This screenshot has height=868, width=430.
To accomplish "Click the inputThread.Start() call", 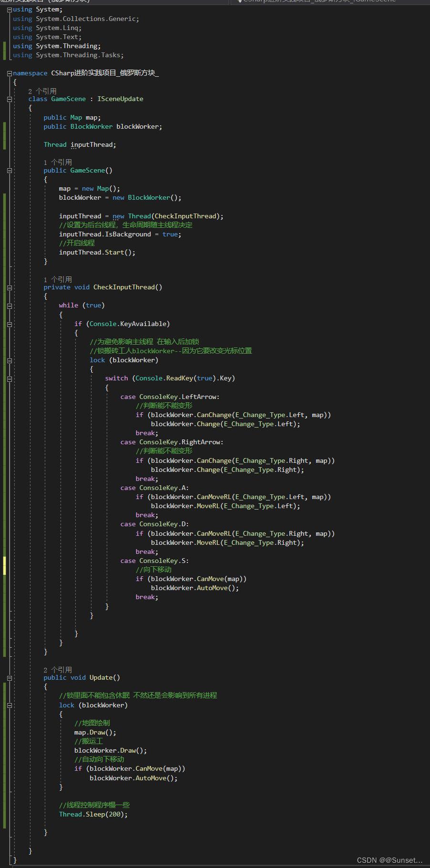I will click(x=97, y=252).
